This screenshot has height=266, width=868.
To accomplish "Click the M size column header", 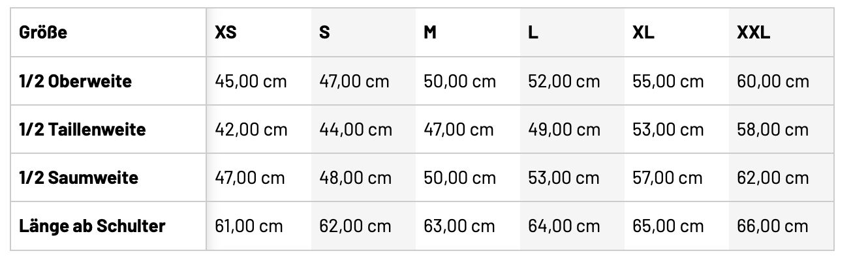I will (x=430, y=33).
